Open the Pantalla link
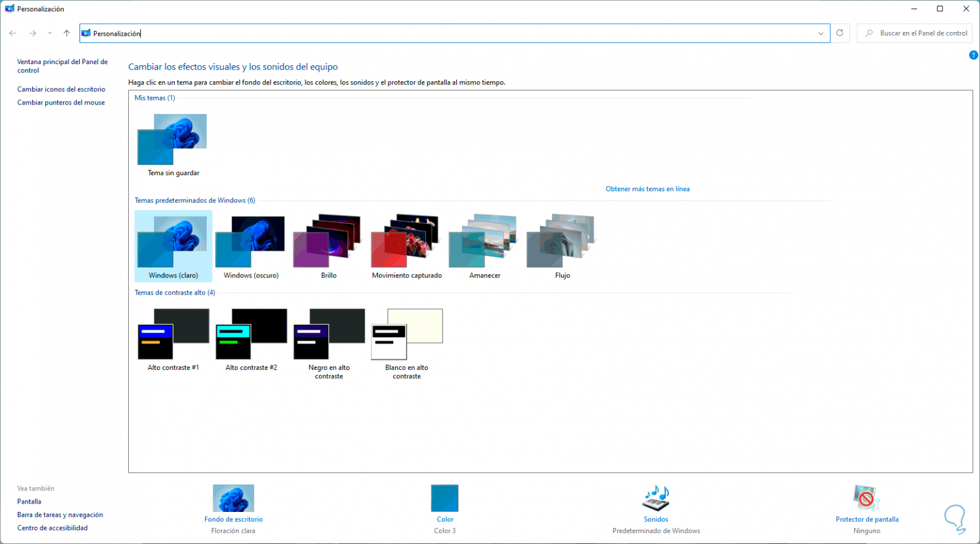Viewport: 980px width, 544px height. 29,502
